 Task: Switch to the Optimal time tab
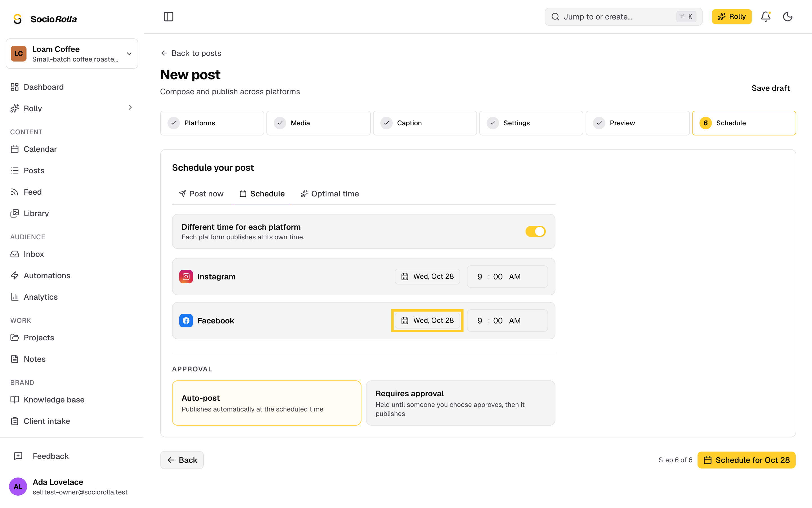330,194
